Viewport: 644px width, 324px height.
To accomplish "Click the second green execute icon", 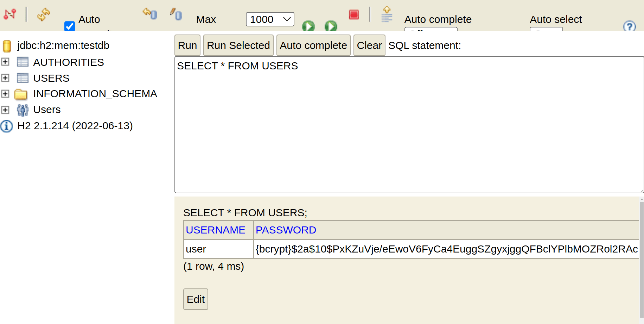I will click(x=330, y=26).
